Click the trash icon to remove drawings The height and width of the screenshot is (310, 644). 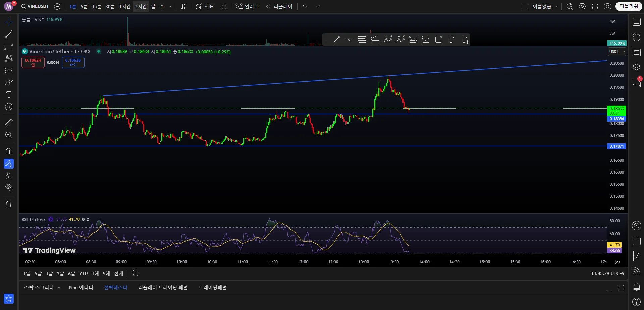(x=9, y=204)
